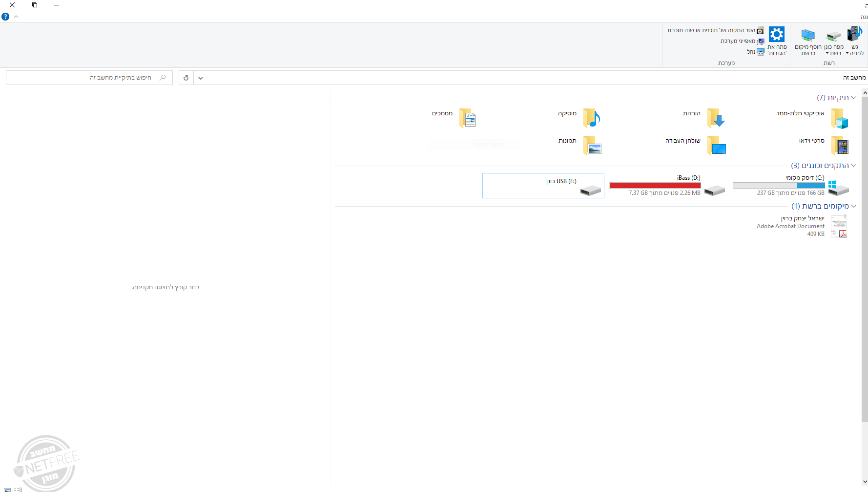Click the 'נהל' text button
The width and height of the screenshot is (868, 492).
(751, 52)
